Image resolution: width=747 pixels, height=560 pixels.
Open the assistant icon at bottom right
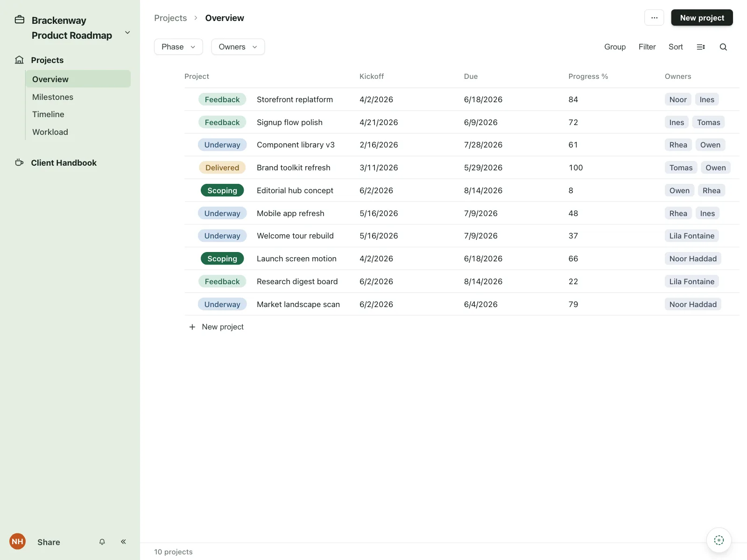(x=719, y=540)
